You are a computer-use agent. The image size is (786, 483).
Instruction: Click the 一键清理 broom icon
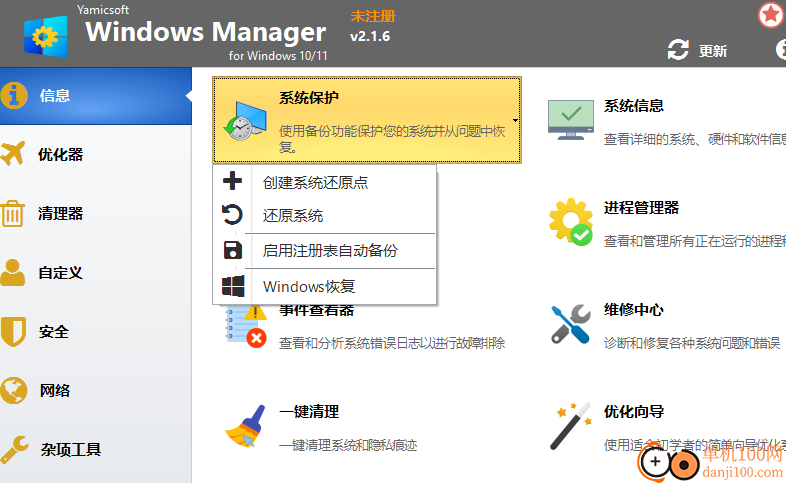click(245, 426)
